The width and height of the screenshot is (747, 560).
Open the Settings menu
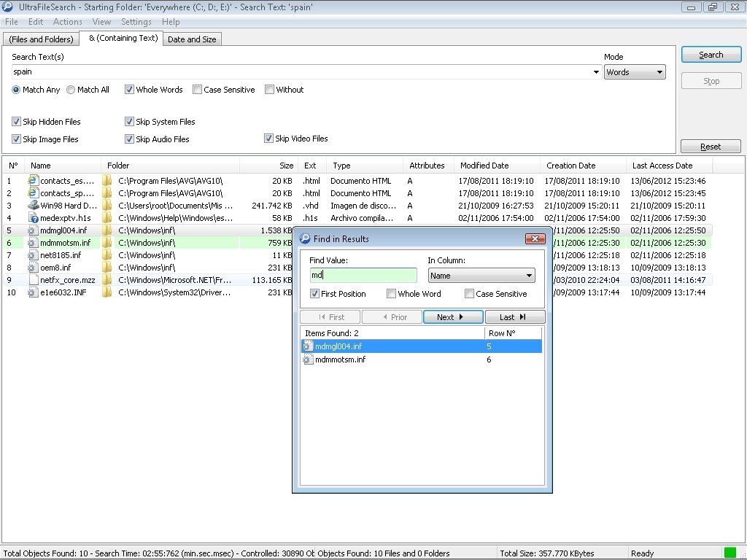tap(136, 22)
